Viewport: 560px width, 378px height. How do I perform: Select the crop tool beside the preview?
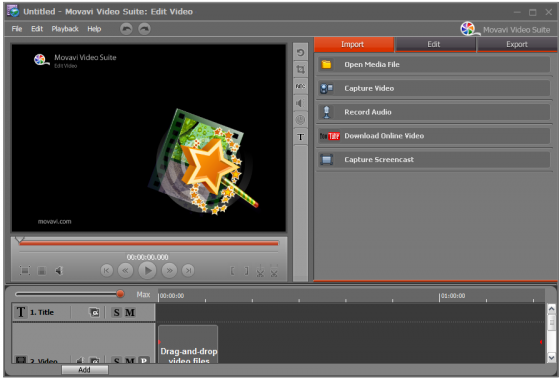(x=300, y=69)
